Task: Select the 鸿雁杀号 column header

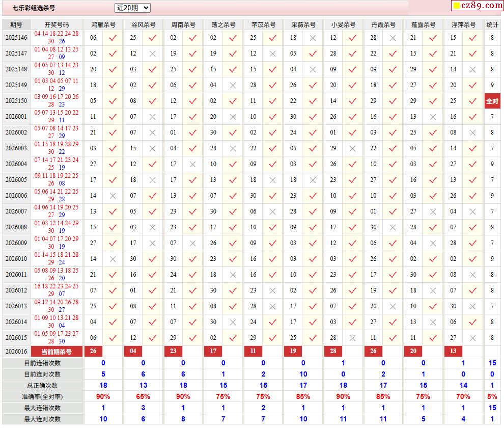Action: click(103, 24)
